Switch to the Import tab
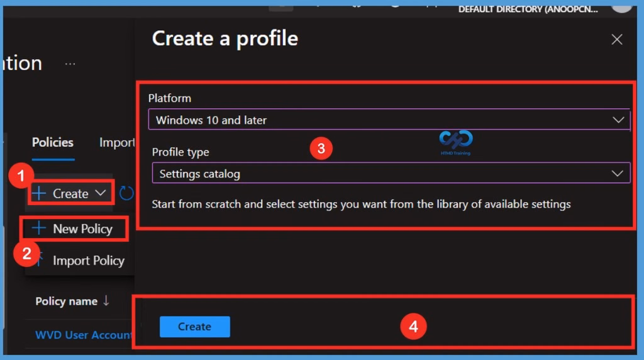The height and width of the screenshot is (360, 644). pyautogui.click(x=117, y=143)
